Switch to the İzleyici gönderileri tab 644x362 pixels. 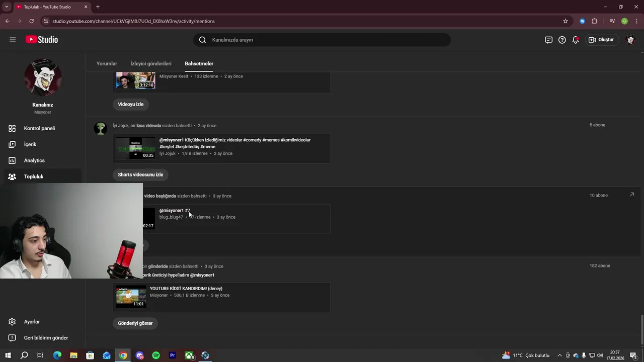click(x=151, y=64)
